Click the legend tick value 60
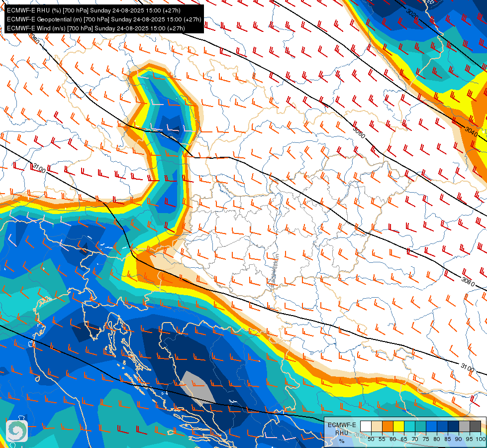This screenshot has width=487, height=448. click(393, 439)
